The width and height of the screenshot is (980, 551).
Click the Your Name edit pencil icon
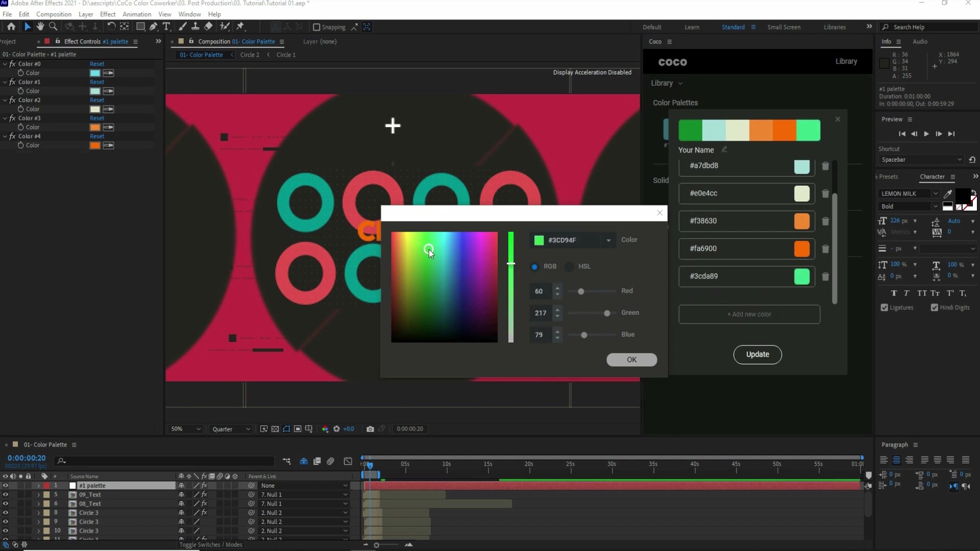(724, 149)
